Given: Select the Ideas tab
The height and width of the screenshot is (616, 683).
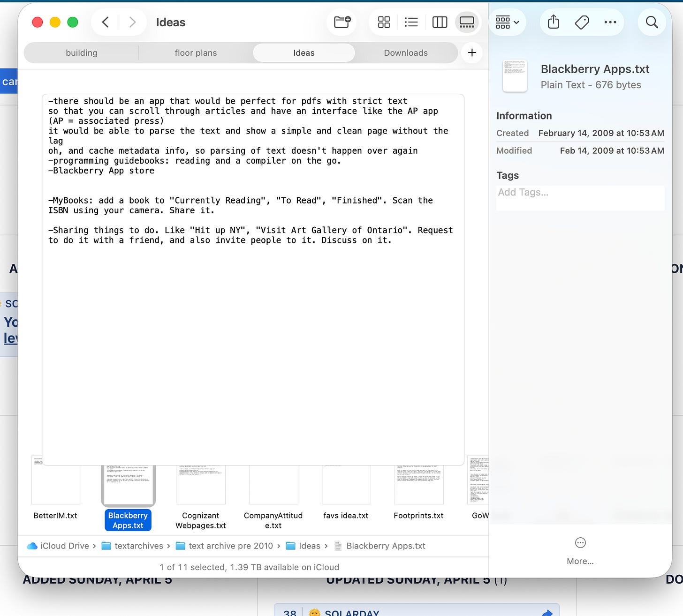Looking at the screenshot, I should pyautogui.click(x=304, y=53).
